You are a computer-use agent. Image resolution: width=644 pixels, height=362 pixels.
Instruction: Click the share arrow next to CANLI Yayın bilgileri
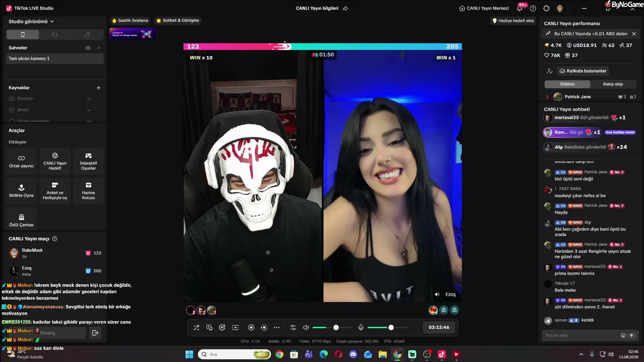pyautogui.click(x=345, y=9)
